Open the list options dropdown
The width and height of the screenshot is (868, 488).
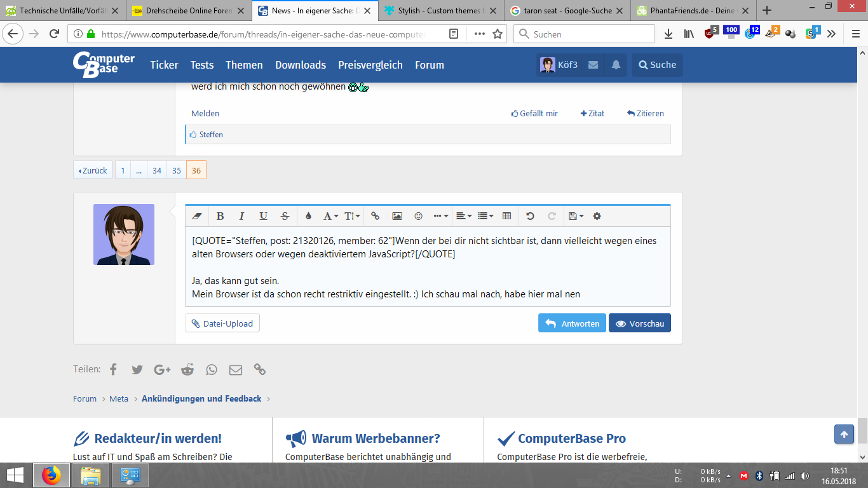point(484,216)
